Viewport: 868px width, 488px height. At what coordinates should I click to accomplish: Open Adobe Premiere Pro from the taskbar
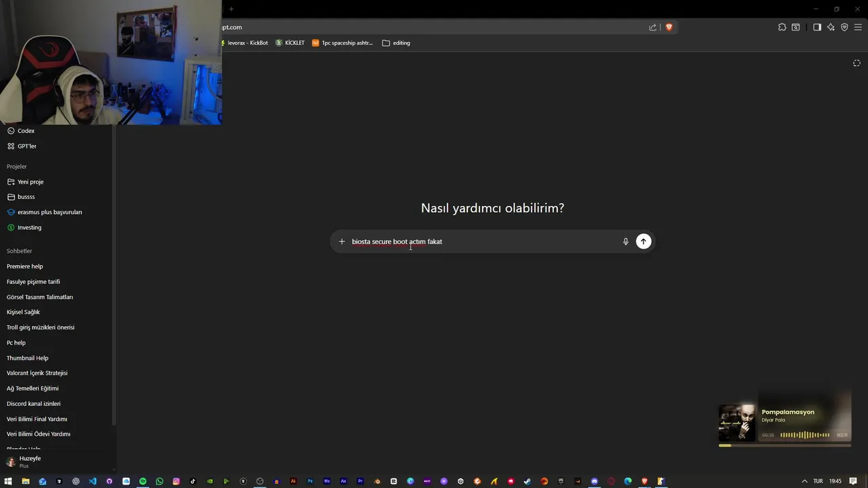[360, 481]
